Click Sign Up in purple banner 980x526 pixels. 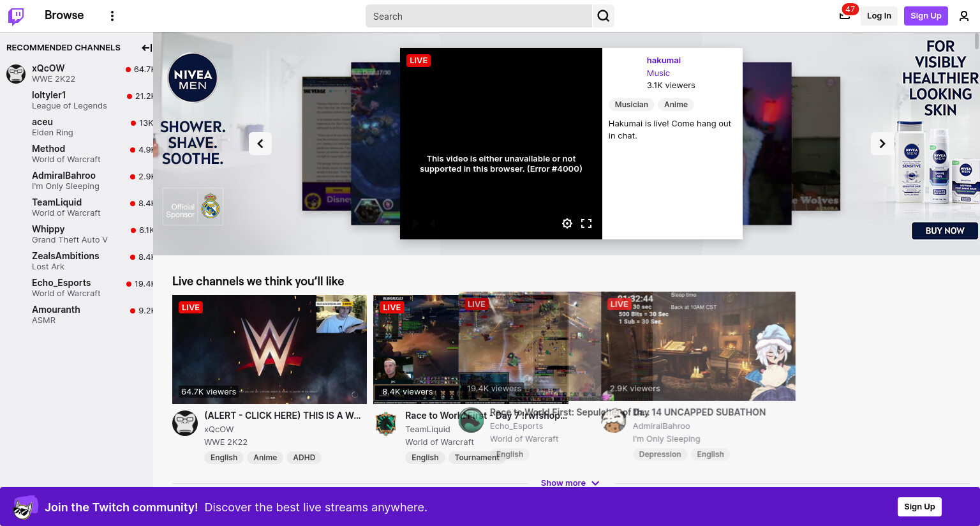coord(919,507)
